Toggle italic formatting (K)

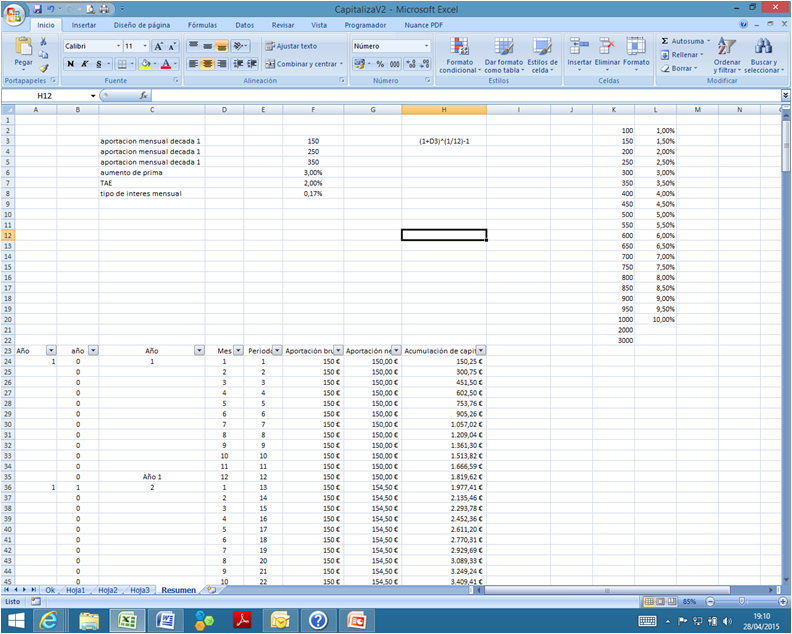[x=85, y=64]
